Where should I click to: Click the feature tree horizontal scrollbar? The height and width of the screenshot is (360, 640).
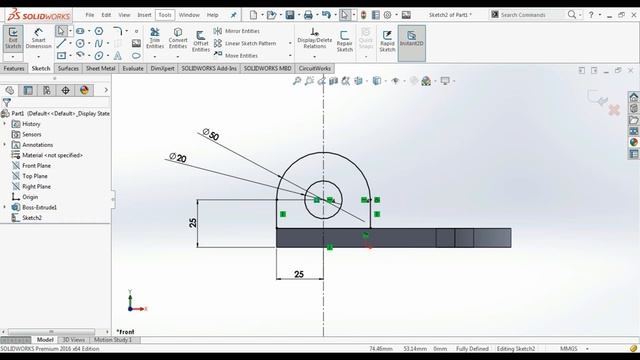(51, 332)
